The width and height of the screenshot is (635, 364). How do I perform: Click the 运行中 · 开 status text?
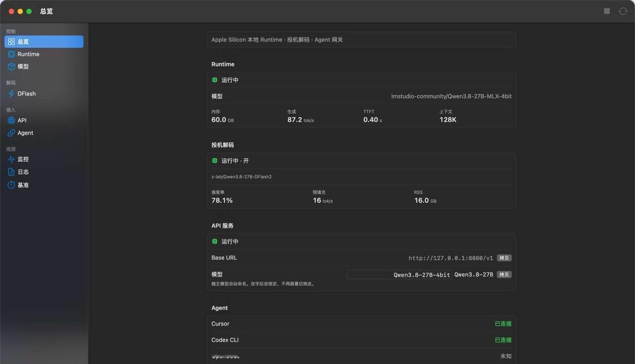tap(235, 161)
